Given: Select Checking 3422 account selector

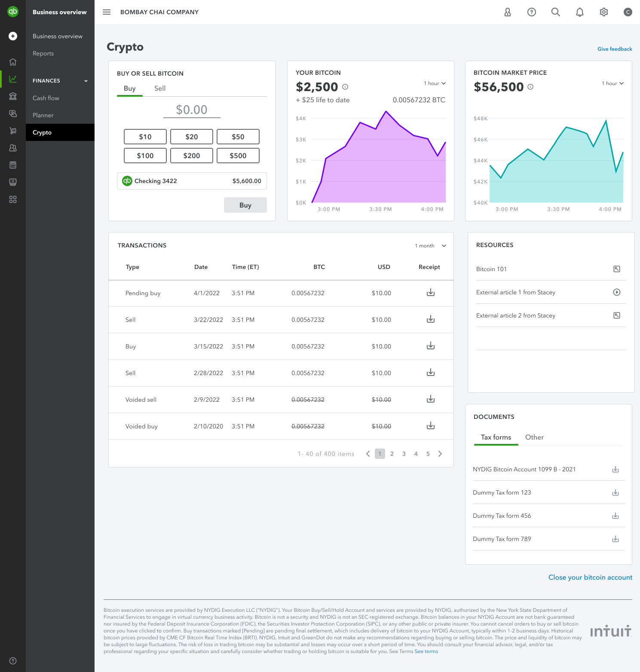Looking at the screenshot, I should (192, 181).
